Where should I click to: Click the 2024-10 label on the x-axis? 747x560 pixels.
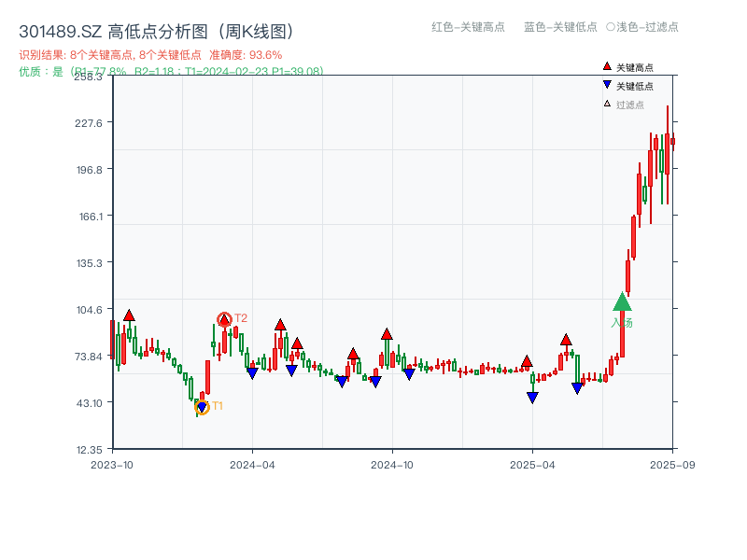[x=393, y=464]
